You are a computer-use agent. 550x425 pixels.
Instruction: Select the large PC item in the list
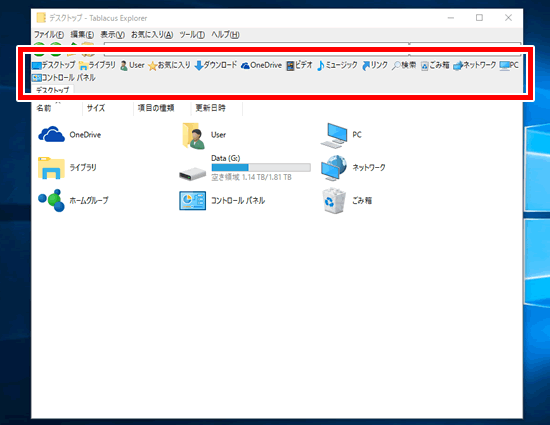click(341, 135)
